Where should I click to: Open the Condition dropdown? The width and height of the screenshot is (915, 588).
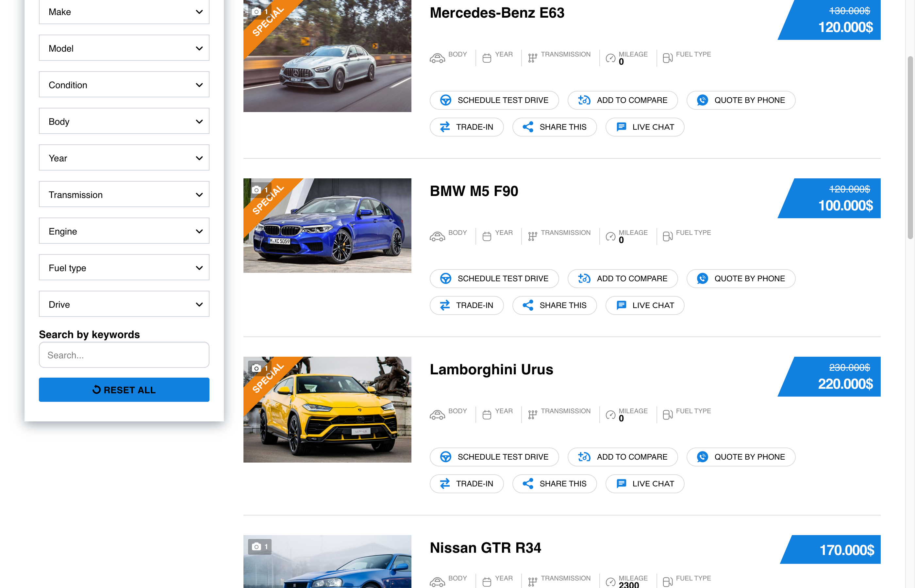pyautogui.click(x=124, y=84)
